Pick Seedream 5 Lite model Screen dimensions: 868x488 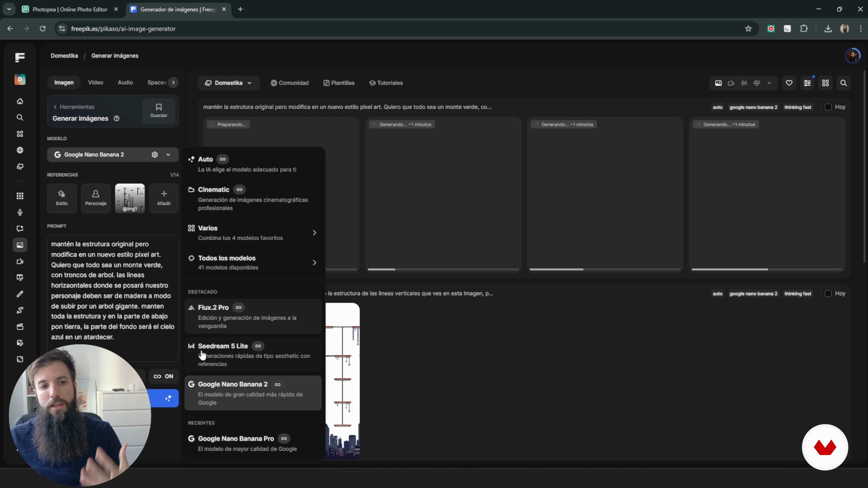(x=253, y=355)
